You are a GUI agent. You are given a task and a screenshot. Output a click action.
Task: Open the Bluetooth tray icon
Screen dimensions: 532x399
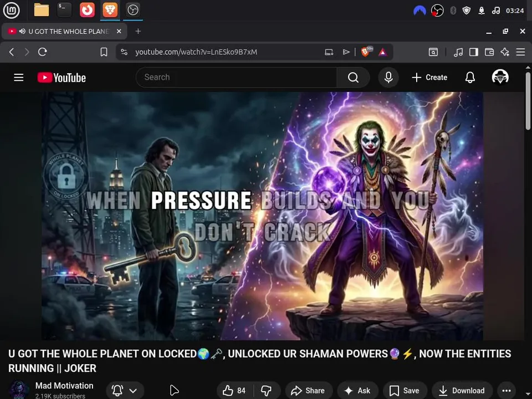[453, 11]
